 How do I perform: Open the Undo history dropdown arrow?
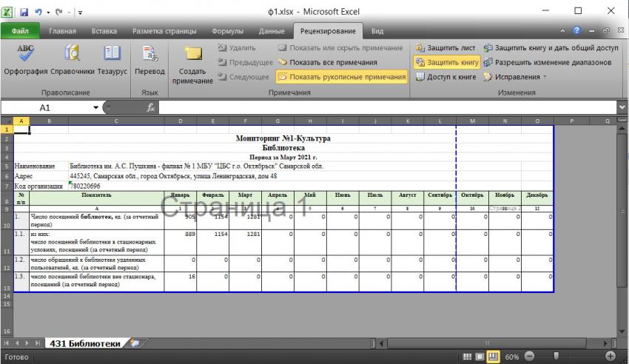click(48, 13)
